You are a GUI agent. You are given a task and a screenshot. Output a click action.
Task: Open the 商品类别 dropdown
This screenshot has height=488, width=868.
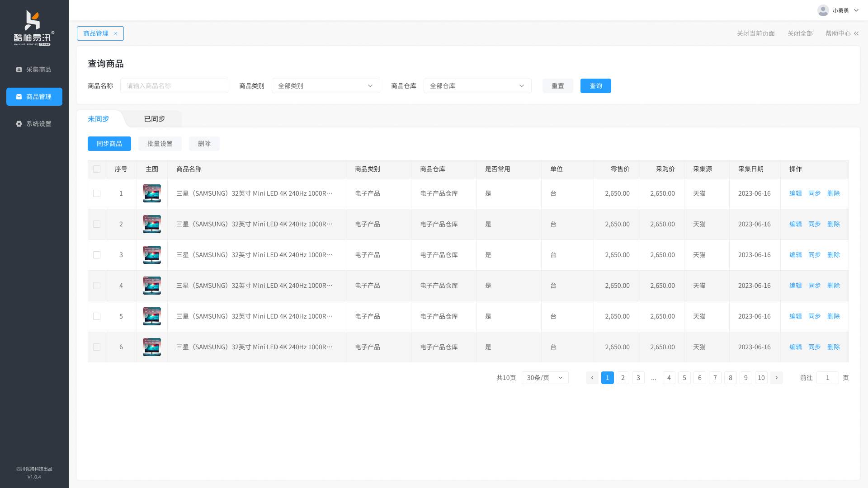pos(325,86)
